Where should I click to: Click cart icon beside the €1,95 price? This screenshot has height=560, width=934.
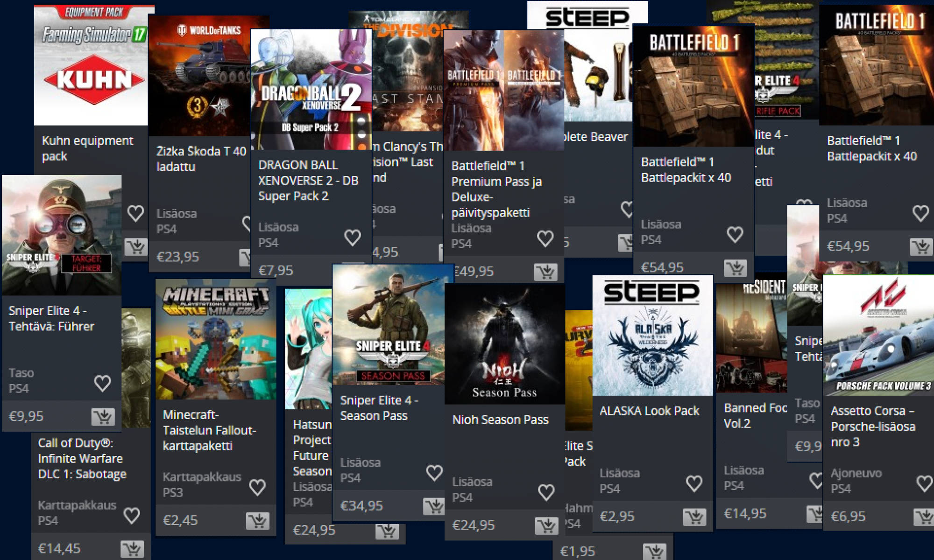point(654,552)
